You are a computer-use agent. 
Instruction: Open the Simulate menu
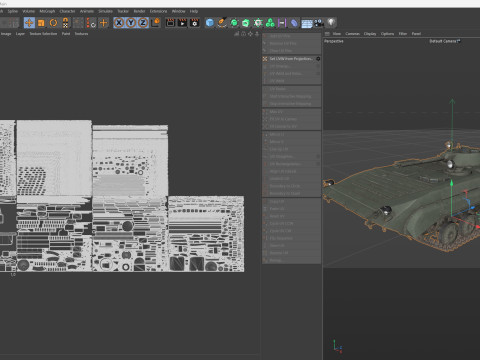[x=105, y=11]
